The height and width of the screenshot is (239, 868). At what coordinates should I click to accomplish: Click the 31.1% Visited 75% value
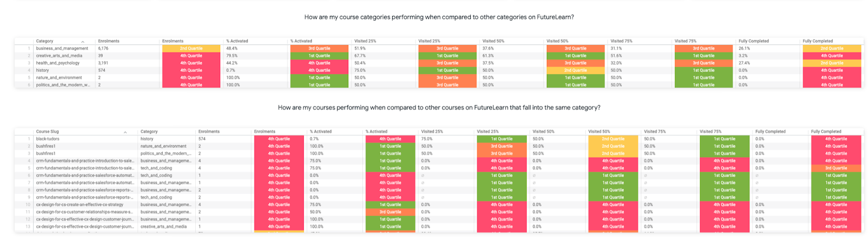(616, 48)
